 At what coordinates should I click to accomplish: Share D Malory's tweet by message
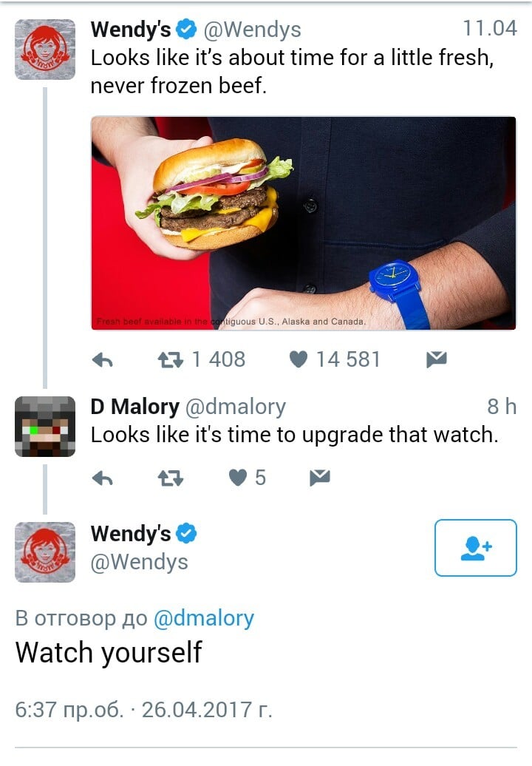pyautogui.click(x=320, y=478)
